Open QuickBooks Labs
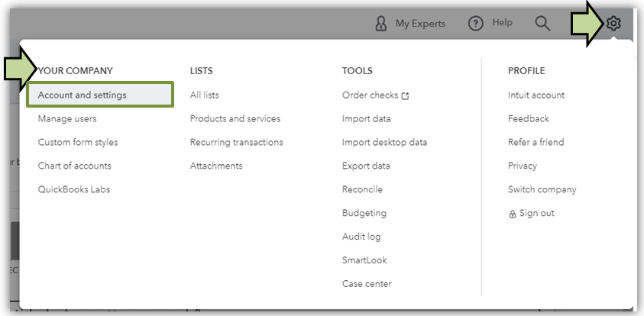The width and height of the screenshot is (644, 316). coord(74,189)
